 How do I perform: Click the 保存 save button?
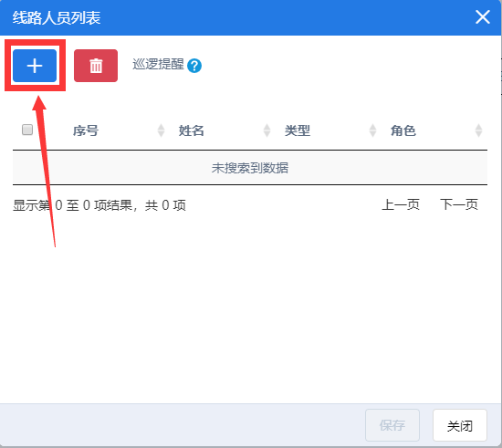click(392, 425)
